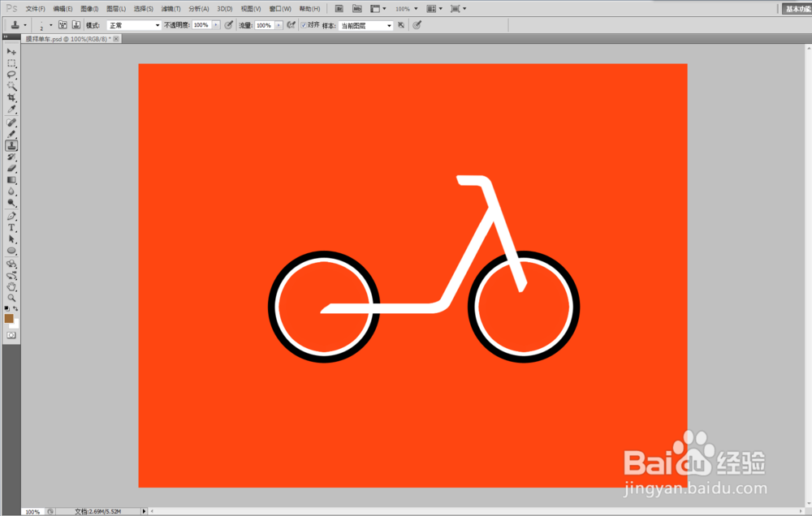The image size is (812, 516).
Task: Launch Mini Bridge
Action: 356,9
